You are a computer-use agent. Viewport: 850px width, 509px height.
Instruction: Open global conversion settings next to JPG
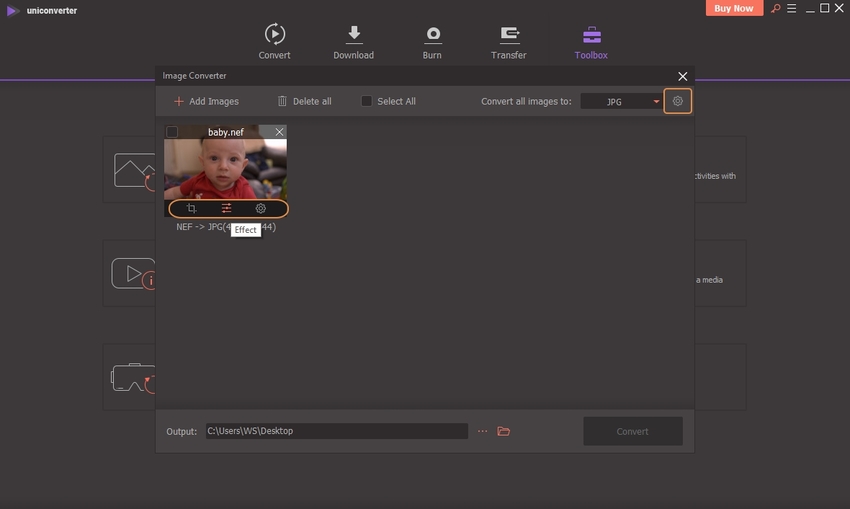678,101
